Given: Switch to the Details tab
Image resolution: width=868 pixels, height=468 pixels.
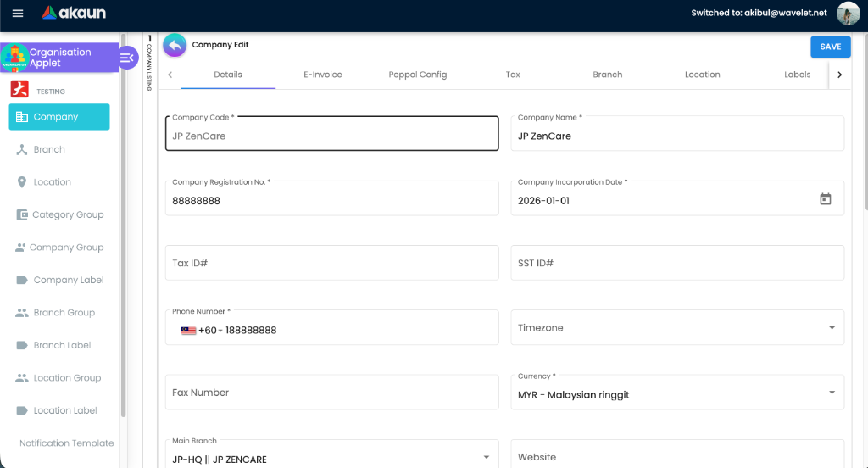Looking at the screenshot, I should tap(228, 75).
